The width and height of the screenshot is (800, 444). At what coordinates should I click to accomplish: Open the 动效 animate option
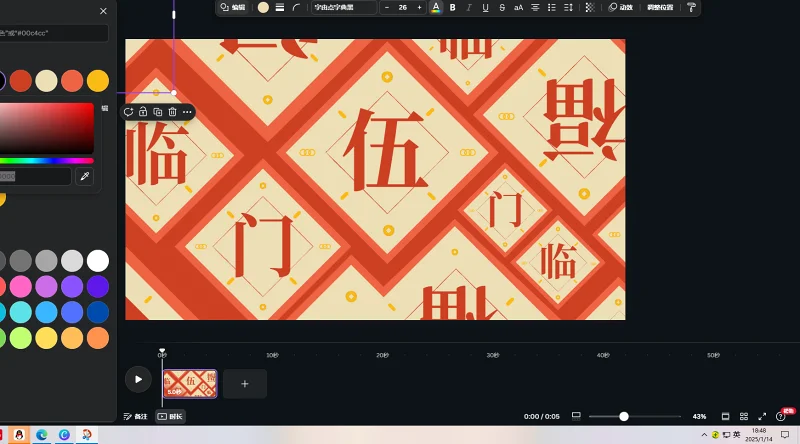click(620, 7)
